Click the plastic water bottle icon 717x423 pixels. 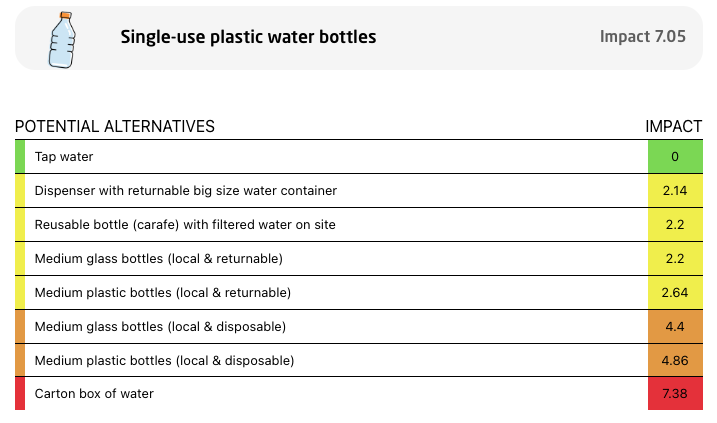[62, 40]
